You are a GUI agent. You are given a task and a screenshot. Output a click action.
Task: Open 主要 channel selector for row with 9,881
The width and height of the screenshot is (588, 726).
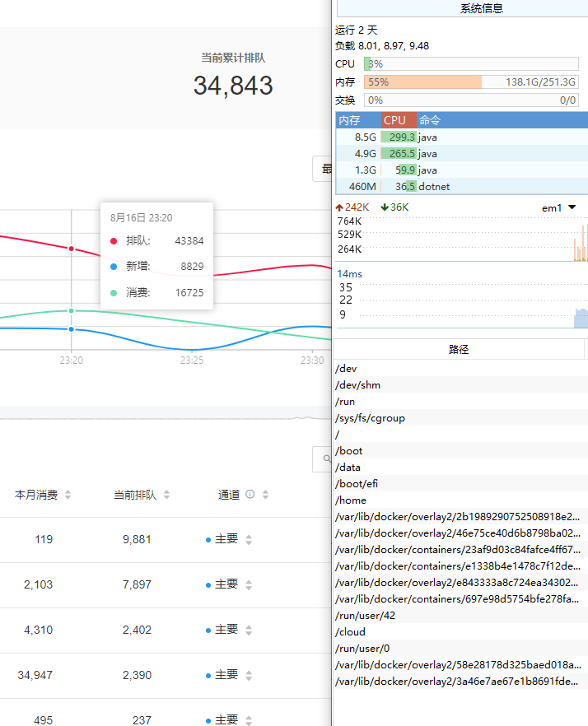pyautogui.click(x=249, y=539)
